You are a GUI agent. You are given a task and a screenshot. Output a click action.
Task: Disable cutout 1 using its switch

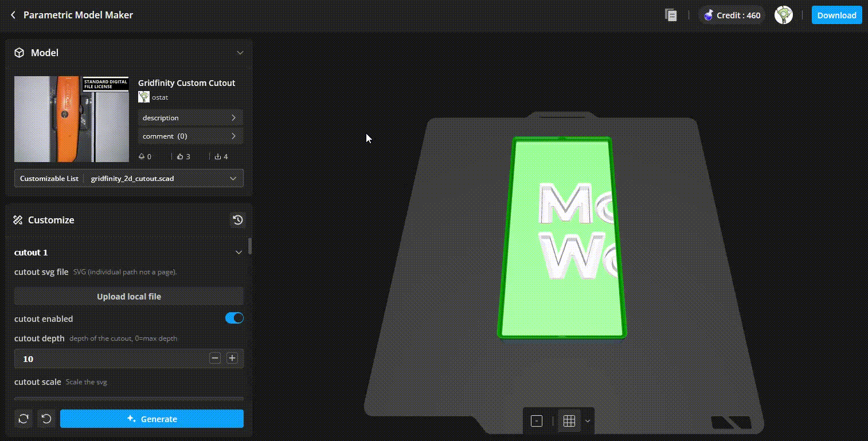pos(234,318)
